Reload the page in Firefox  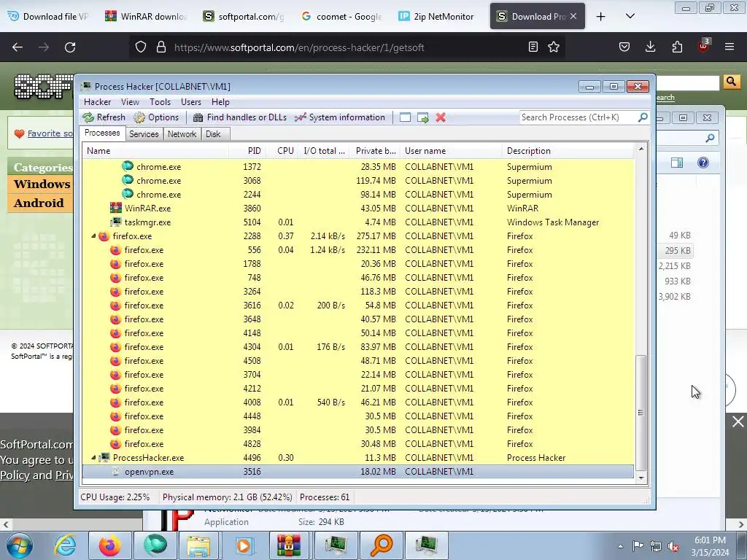pyautogui.click(x=70, y=47)
